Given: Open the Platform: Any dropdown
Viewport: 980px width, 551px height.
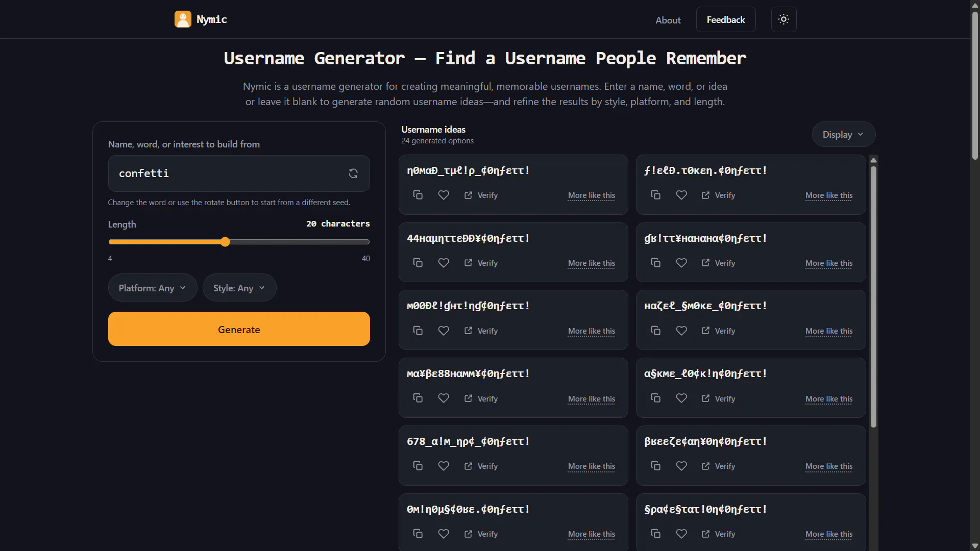Looking at the screenshot, I should (x=152, y=288).
